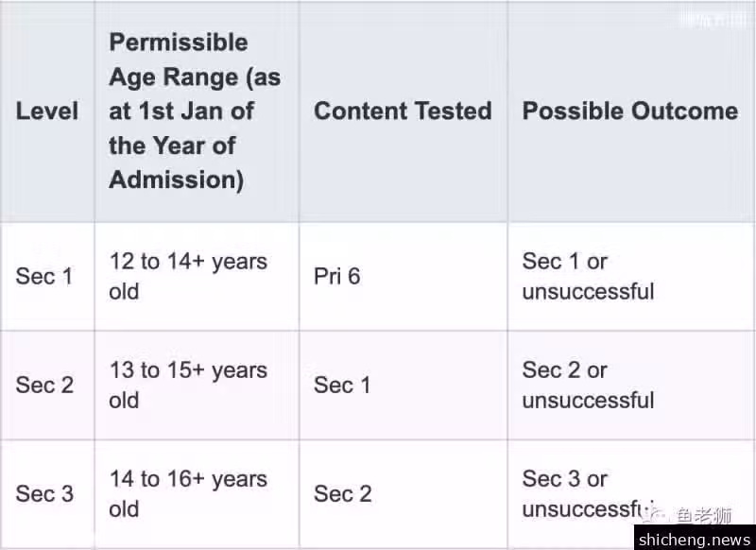Click the Sec 1 or unsuccessful outcome cell

630,277
